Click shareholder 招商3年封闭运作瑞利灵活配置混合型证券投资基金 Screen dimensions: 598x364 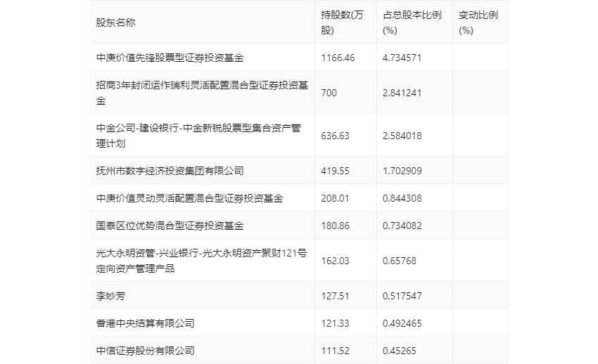pos(202,93)
